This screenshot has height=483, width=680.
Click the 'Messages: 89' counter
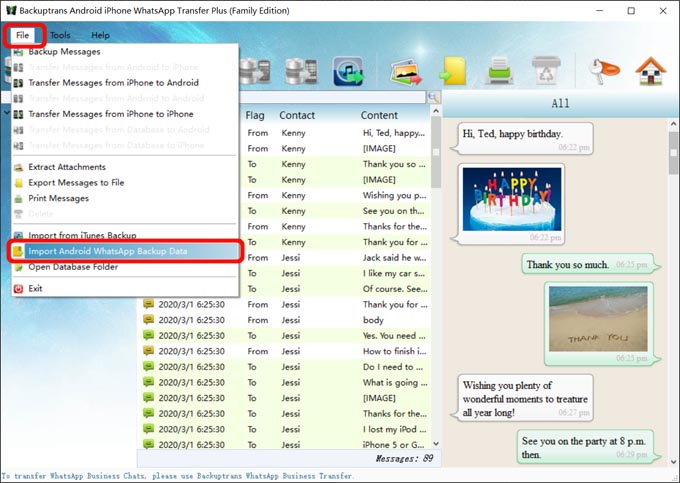coord(404,459)
